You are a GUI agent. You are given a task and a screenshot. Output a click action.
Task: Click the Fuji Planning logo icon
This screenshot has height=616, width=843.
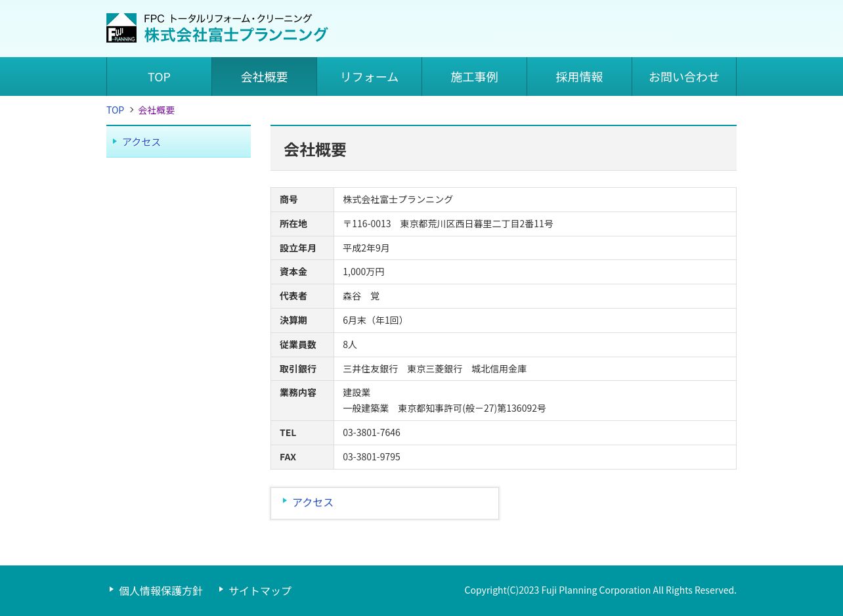121,28
